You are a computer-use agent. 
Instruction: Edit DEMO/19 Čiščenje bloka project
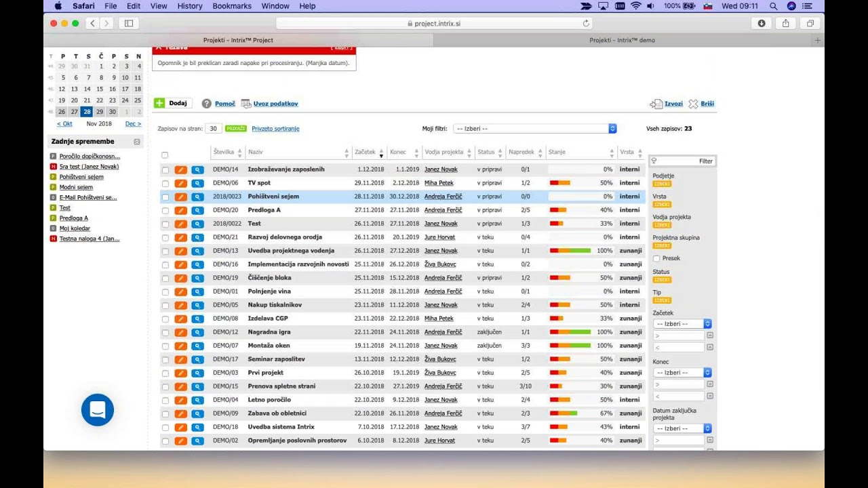point(180,278)
